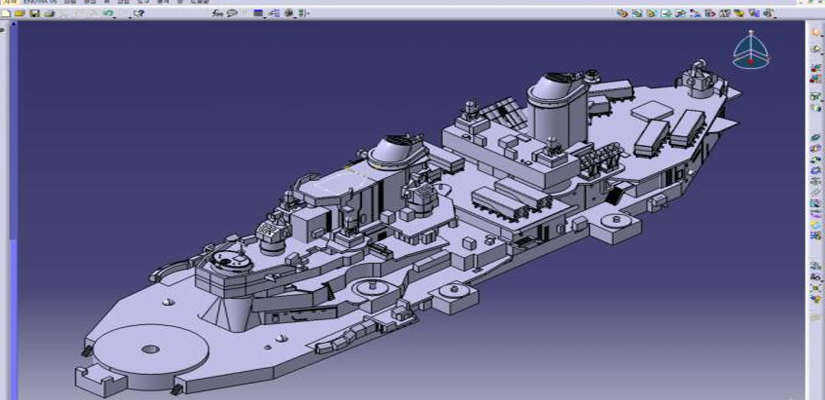Select the circular platform on the ship's bow
825x400 pixels.
pos(149,349)
